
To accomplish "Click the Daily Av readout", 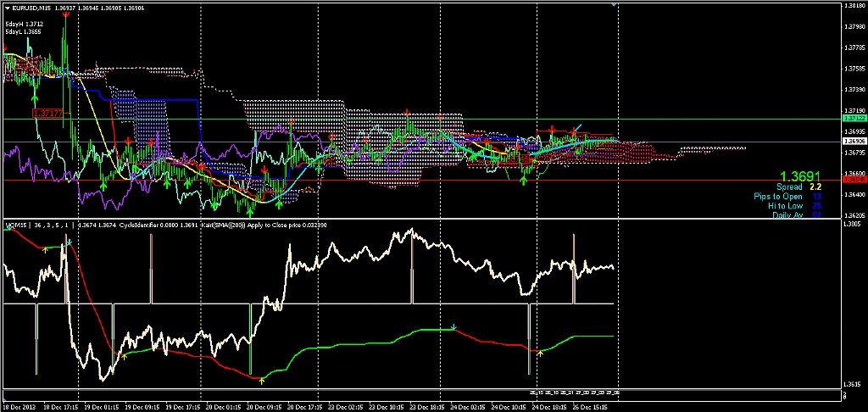I will 797,214.
